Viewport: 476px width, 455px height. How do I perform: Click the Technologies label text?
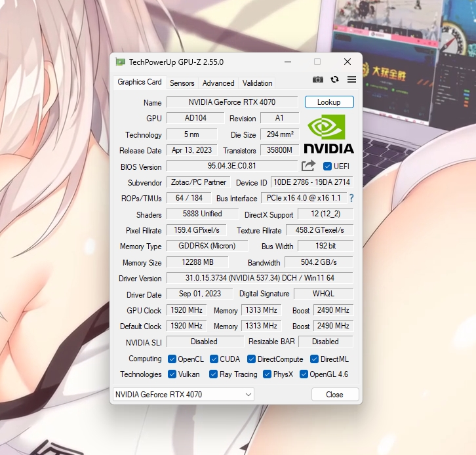[140, 374]
